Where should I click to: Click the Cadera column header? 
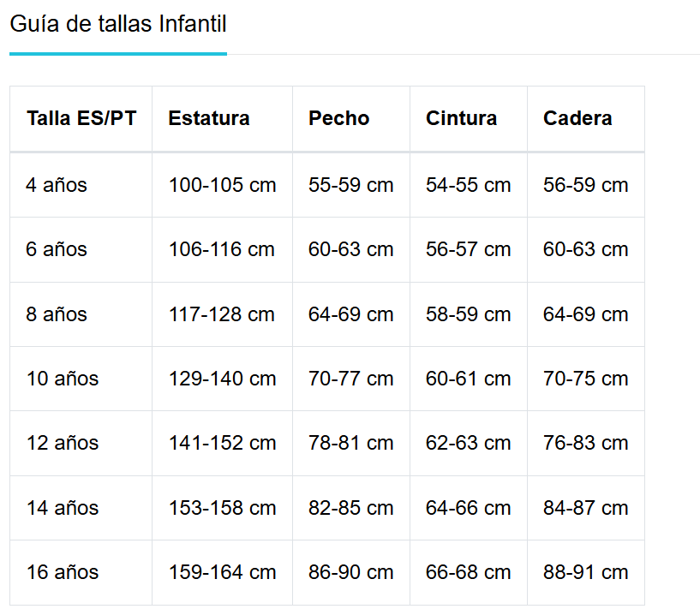577,119
